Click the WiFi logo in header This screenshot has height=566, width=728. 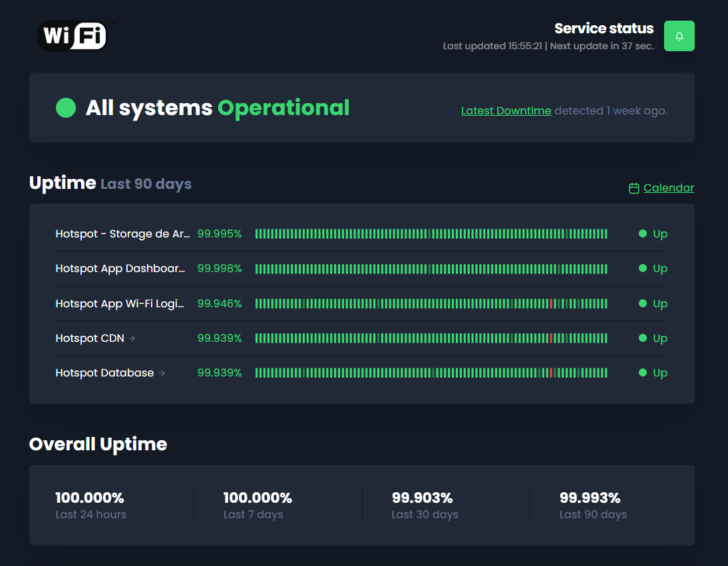click(73, 36)
